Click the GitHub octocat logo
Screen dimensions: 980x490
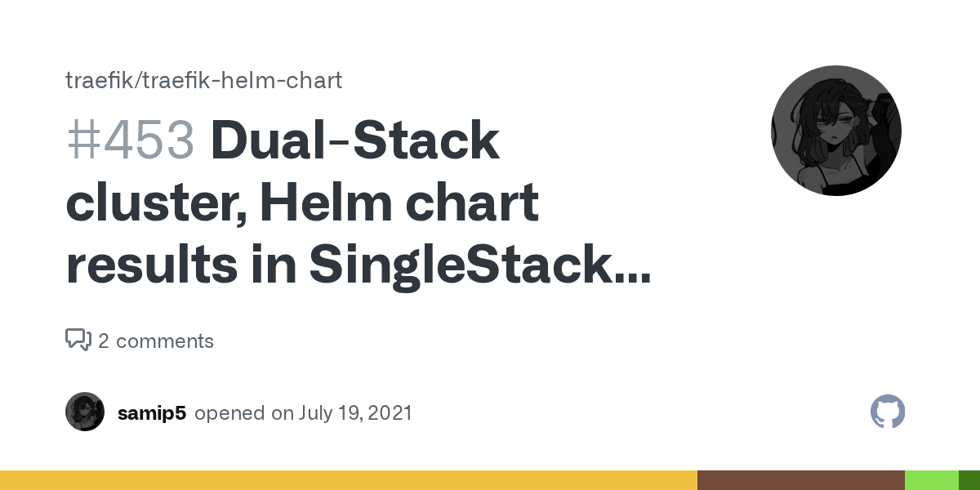(x=888, y=412)
